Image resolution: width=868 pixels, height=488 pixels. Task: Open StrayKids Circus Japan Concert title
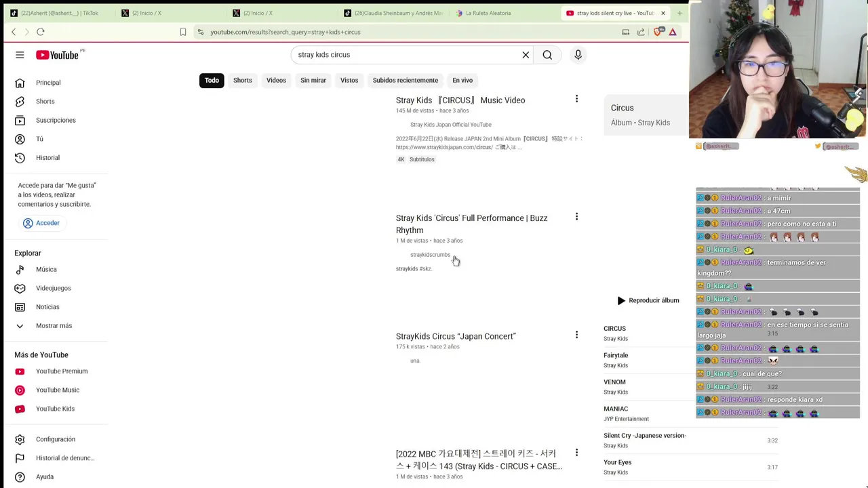(456, 336)
